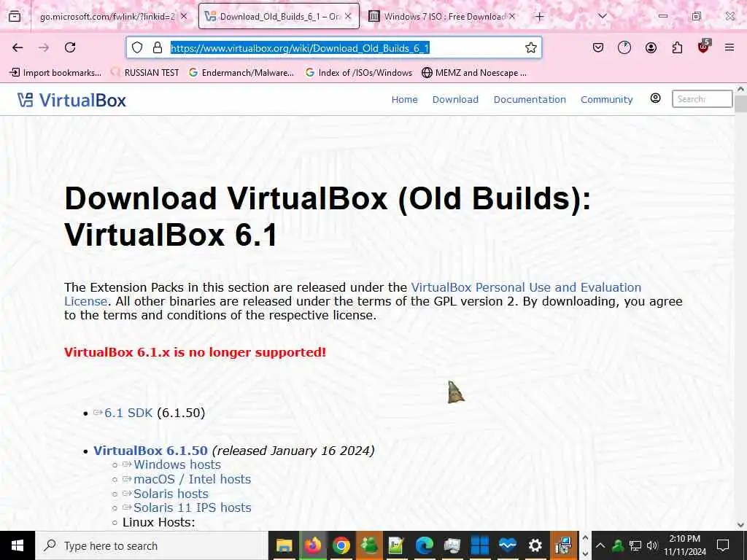The image size is (747, 560).
Task: Open a new tab with the plus button
Action: (x=539, y=17)
